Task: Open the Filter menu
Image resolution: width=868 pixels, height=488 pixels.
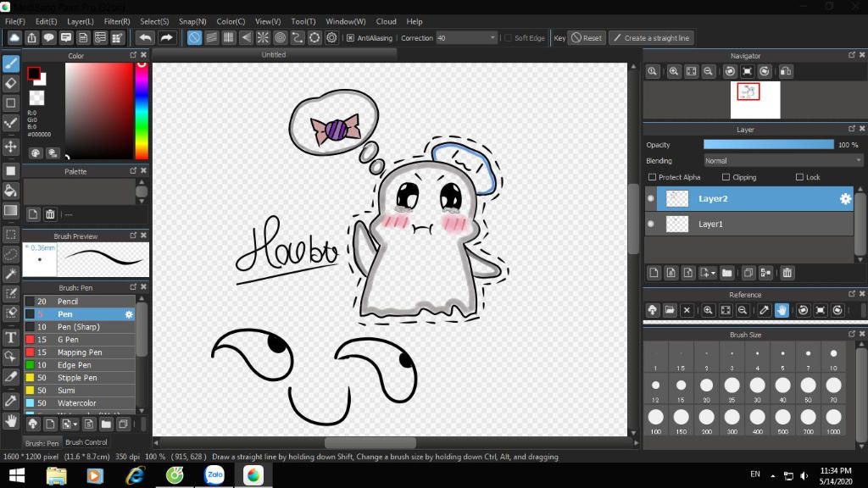Action: click(117, 21)
